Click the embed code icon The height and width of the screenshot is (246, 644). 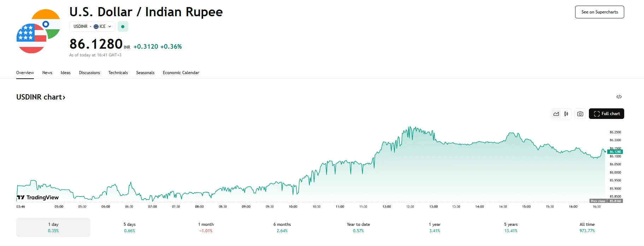pos(619,97)
